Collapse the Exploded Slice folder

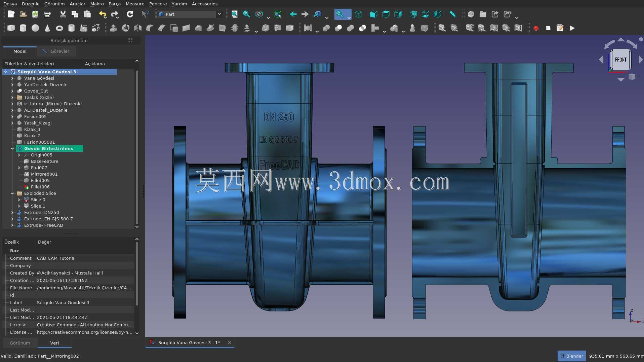(12, 193)
